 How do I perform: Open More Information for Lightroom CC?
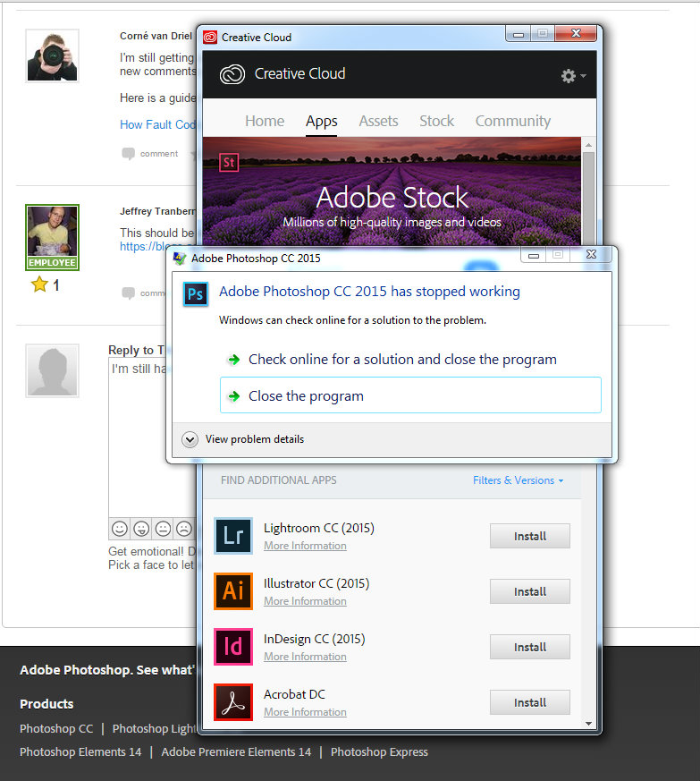pyautogui.click(x=305, y=546)
